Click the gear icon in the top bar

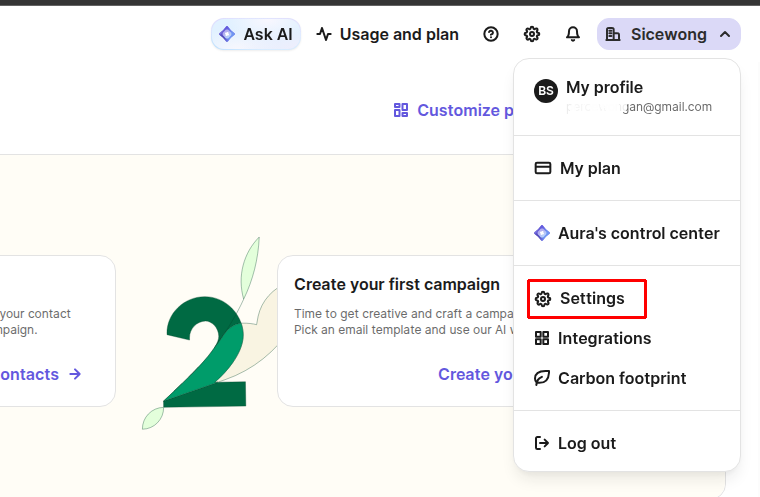(x=532, y=34)
